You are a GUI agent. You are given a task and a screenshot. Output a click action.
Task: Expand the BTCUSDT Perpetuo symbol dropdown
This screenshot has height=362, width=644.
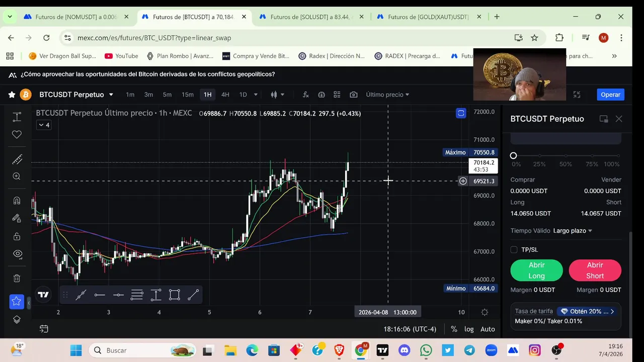click(x=111, y=95)
